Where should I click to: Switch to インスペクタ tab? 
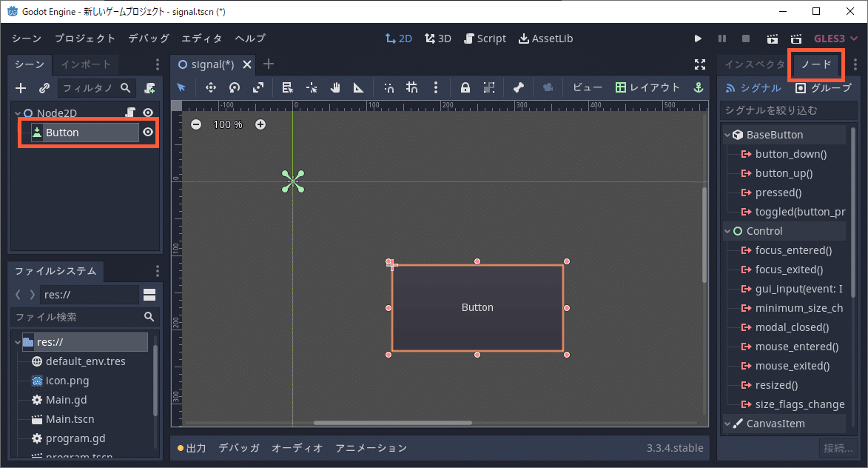[x=755, y=64]
